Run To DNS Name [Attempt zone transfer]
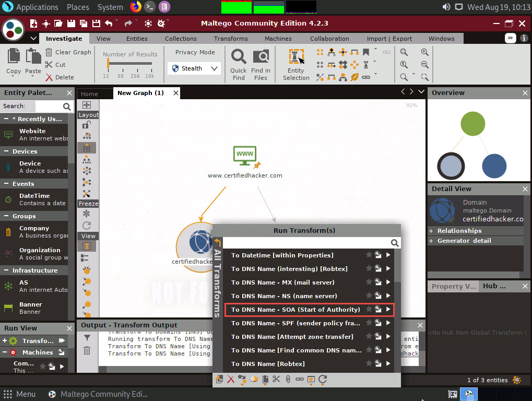Image resolution: width=532 pixels, height=401 pixels. click(388, 336)
